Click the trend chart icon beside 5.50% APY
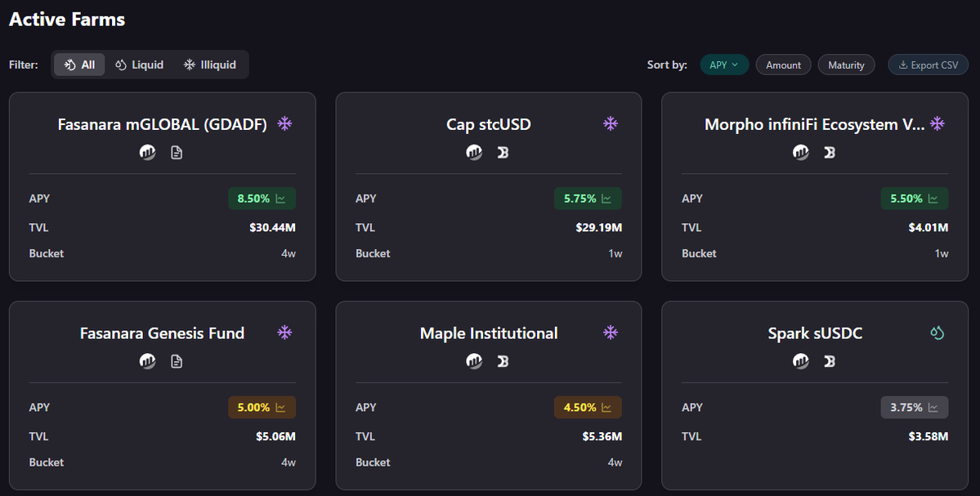Image resolution: width=980 pixels, height=496 pixels. tap(933, 199)
